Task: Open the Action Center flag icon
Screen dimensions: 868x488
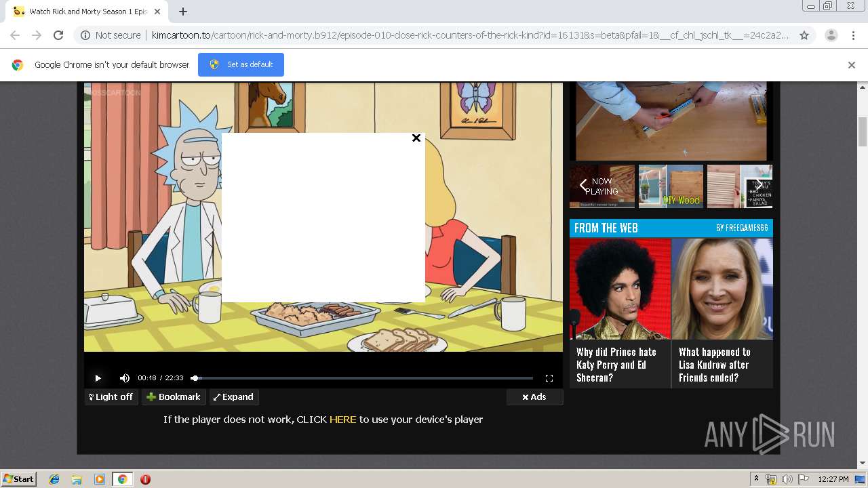Action: pyautogui.click(x=803, y=479)
